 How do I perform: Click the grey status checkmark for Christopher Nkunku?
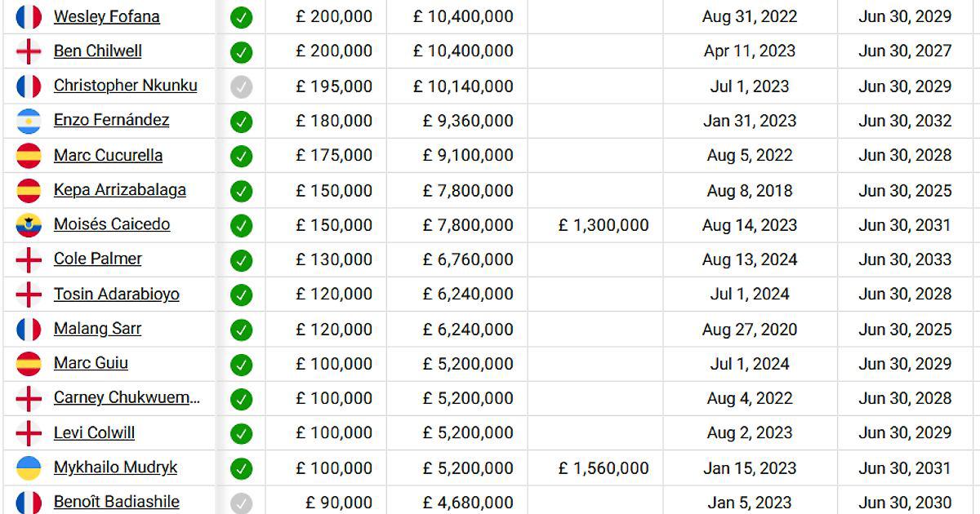pyautogui.click(x=241, y=86)
